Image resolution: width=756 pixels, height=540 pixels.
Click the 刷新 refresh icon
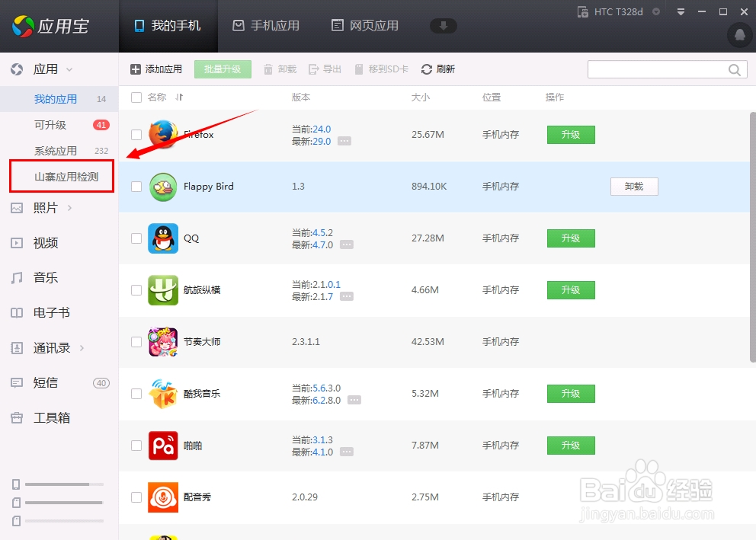pos(427,69)
